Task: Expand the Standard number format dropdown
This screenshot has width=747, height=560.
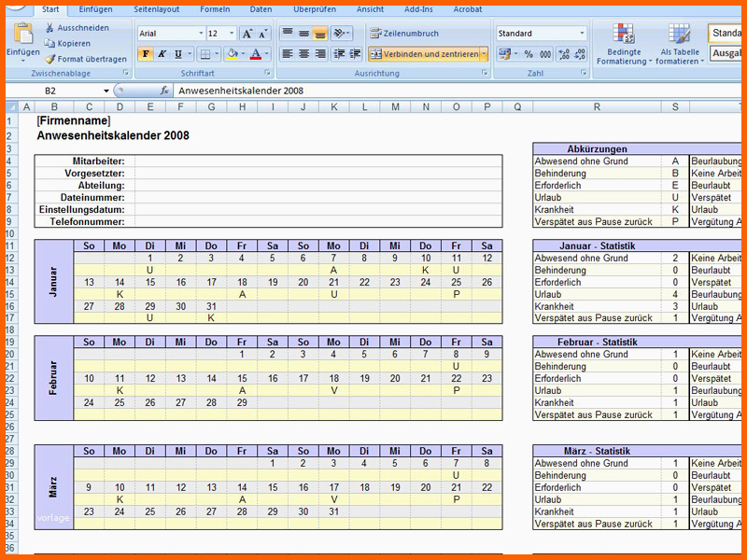Action: click(582, 34)
